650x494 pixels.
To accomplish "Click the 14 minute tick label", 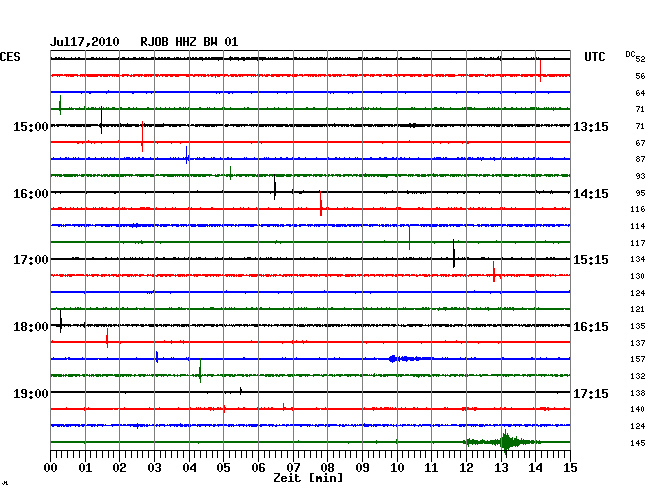I will click(x=536, y=467).
